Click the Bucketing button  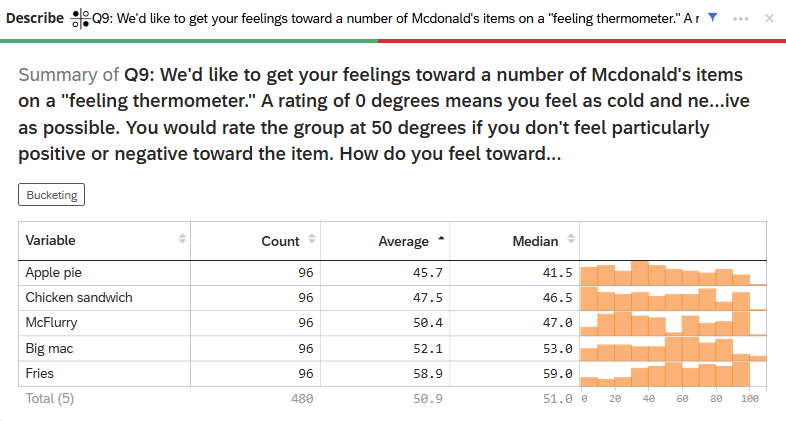tap(51, 195)
